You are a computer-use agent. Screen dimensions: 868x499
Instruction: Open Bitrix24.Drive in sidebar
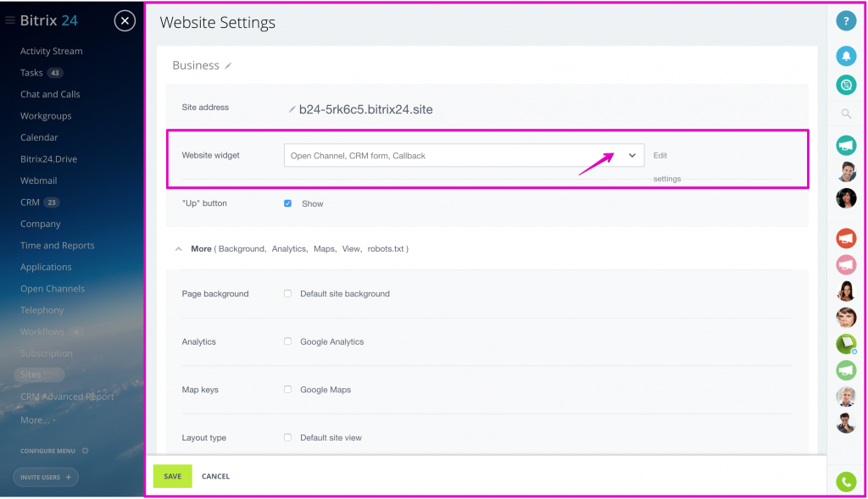(48, 158)
